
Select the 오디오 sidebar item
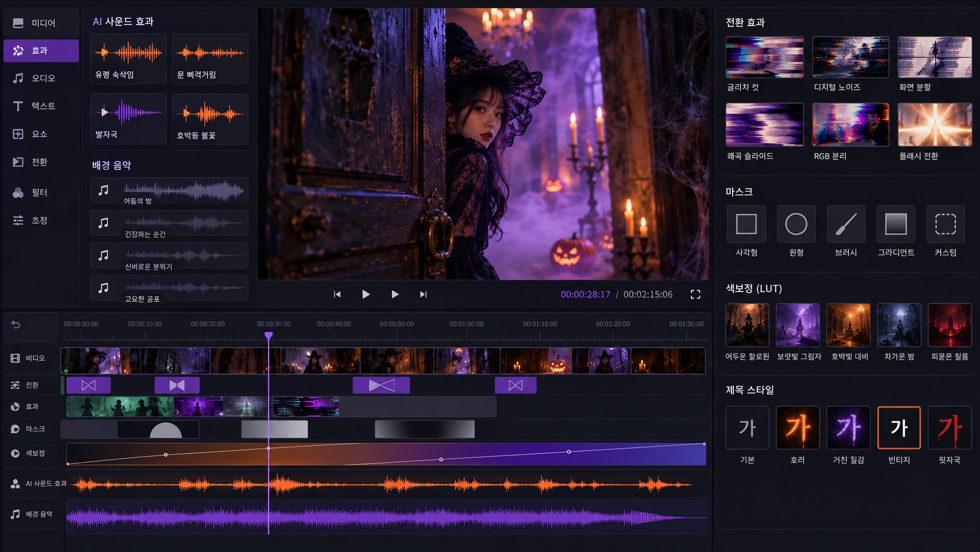pyautogui.click(x=41, y=78)
